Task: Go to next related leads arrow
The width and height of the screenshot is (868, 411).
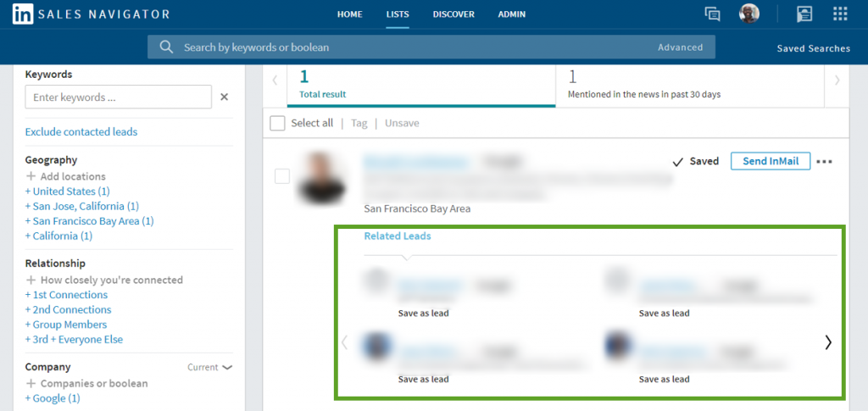Action: coord(828,342)
